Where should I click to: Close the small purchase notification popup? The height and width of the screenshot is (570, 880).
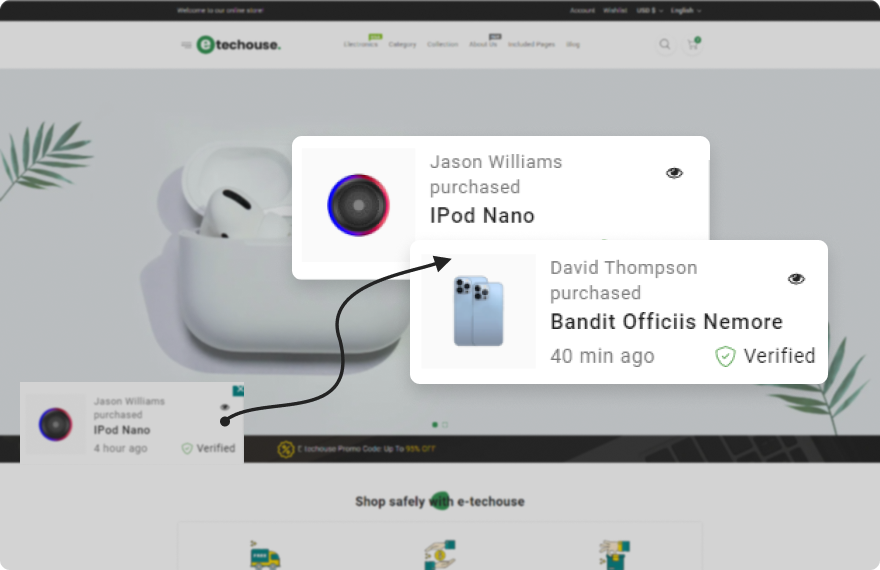click(238, 390)
